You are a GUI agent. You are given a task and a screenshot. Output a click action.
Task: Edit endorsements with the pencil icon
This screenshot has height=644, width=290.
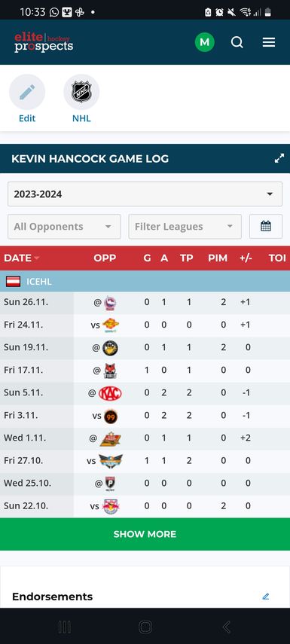point(266,597)
